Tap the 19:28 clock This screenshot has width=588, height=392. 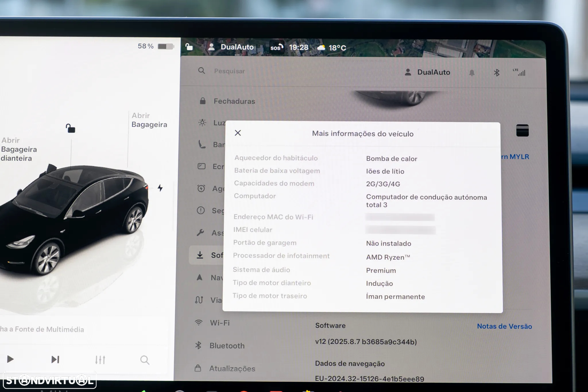pos(299,47)
